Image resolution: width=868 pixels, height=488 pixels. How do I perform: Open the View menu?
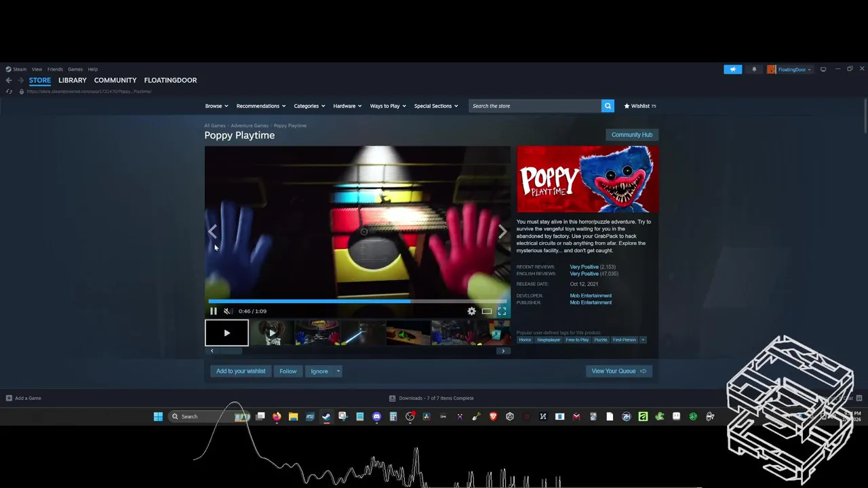point(37,69)
